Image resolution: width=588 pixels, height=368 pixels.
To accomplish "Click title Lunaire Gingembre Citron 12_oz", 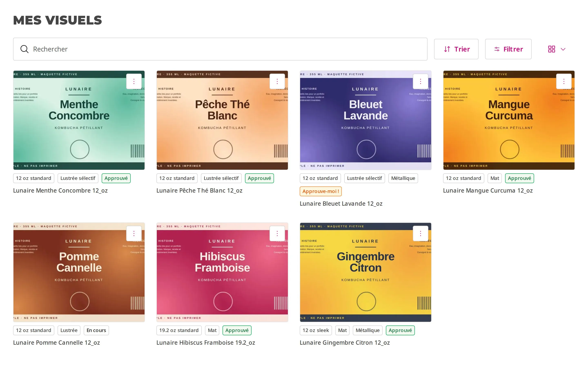I will 345,343.
